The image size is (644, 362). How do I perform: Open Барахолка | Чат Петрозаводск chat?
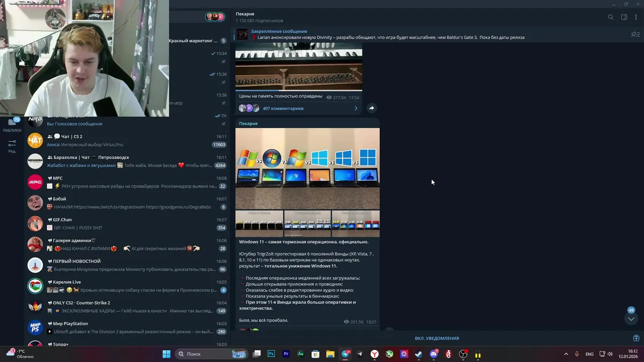point(127,161)
